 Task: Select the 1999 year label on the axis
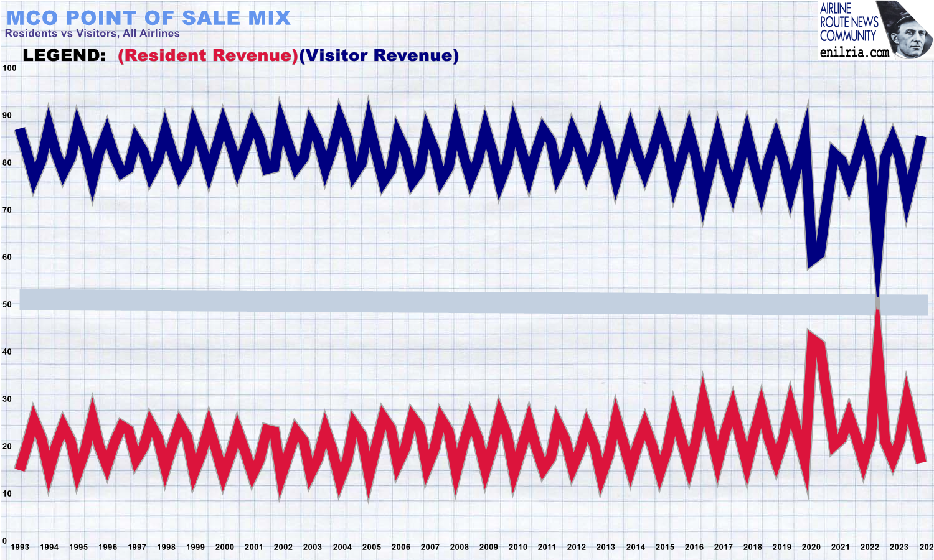[x=196, y=547]
